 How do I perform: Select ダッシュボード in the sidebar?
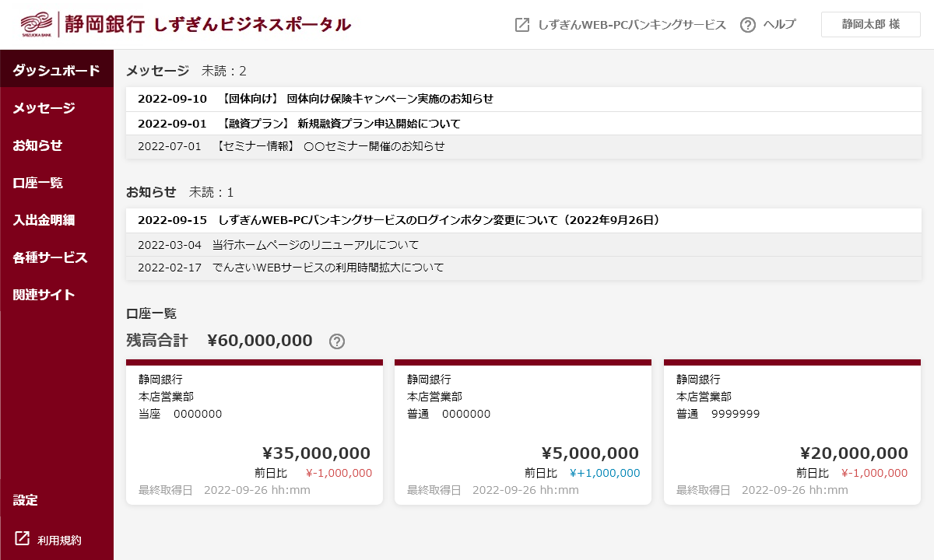[56, 71]
